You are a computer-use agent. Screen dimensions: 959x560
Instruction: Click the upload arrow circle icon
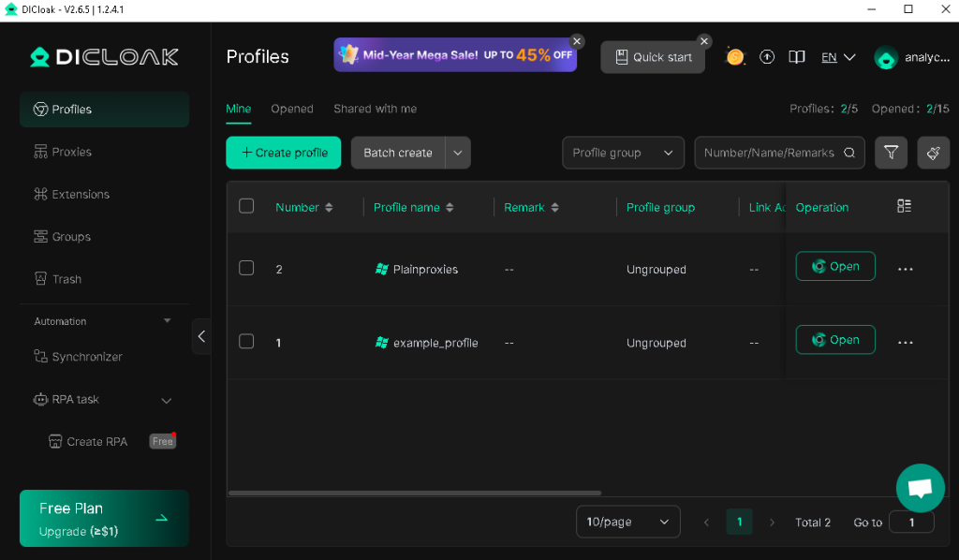coord(767,57)
